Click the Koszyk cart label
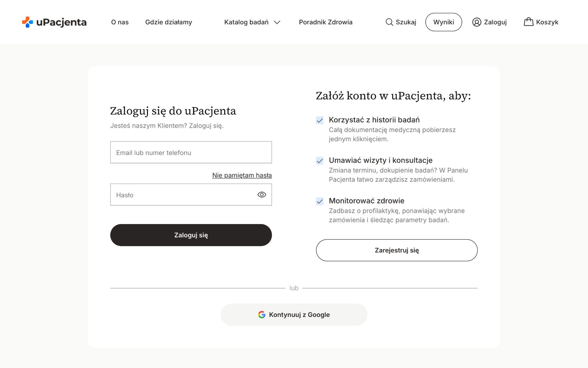Image resolution: width=588 pixels, height=368 pixels. [547, 22]
